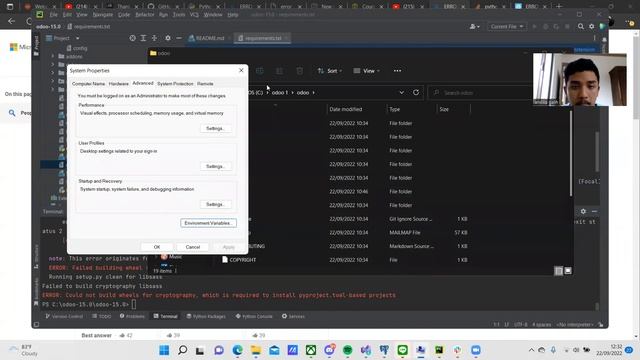640x360 pixels.
Task: Open the View dropdown in File Explorer
Action: tap(367, 71)
